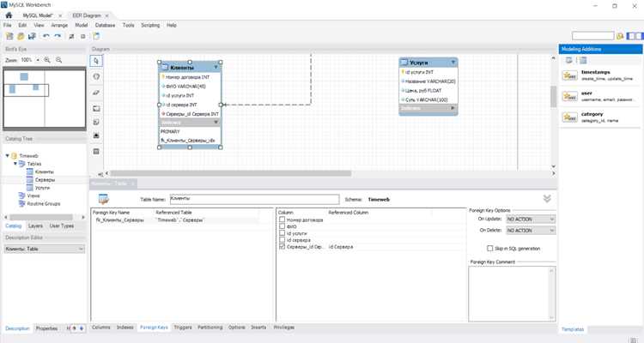Click second Modeling Additions toolbar icon
Screen dimensions: 644x343
pos(583,60)
